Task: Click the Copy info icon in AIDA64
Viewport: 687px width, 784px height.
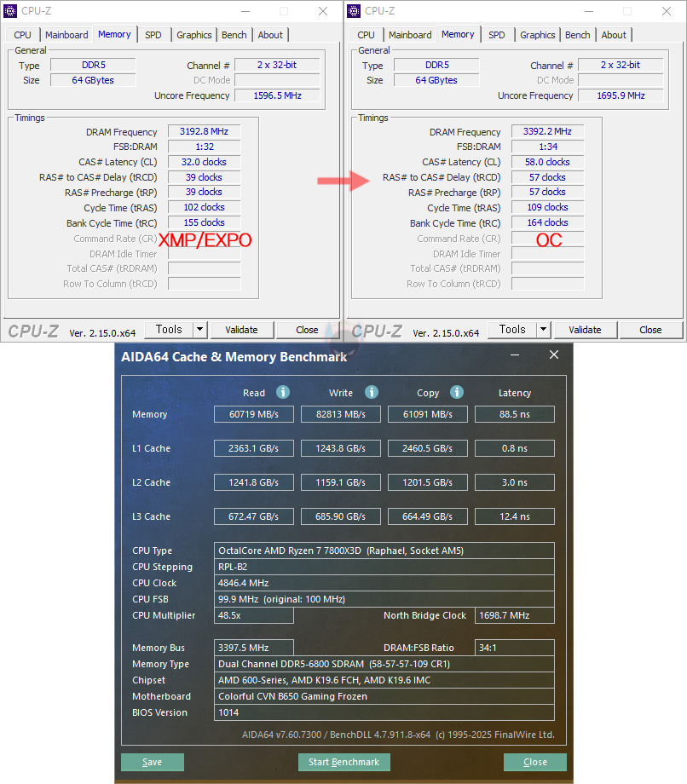Action: click(x=457, y=392)
